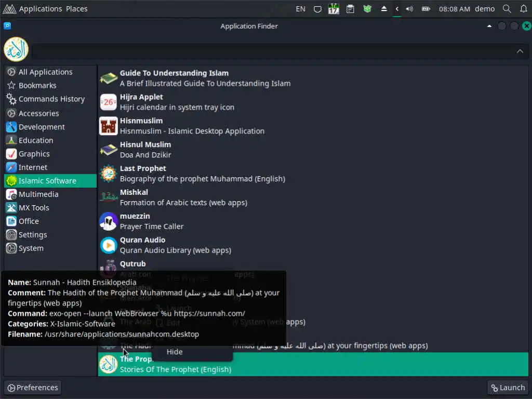
Task: Select the Islamic Software category
Action: coord(50,181)
